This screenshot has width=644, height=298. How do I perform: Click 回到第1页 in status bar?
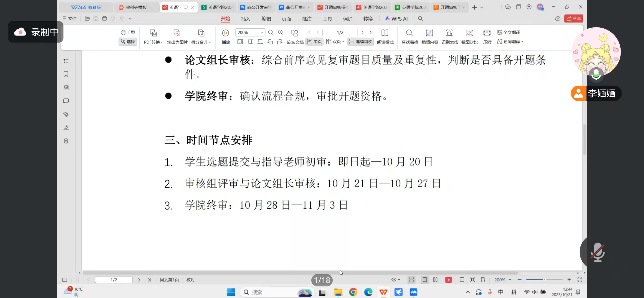coord(169,280)
